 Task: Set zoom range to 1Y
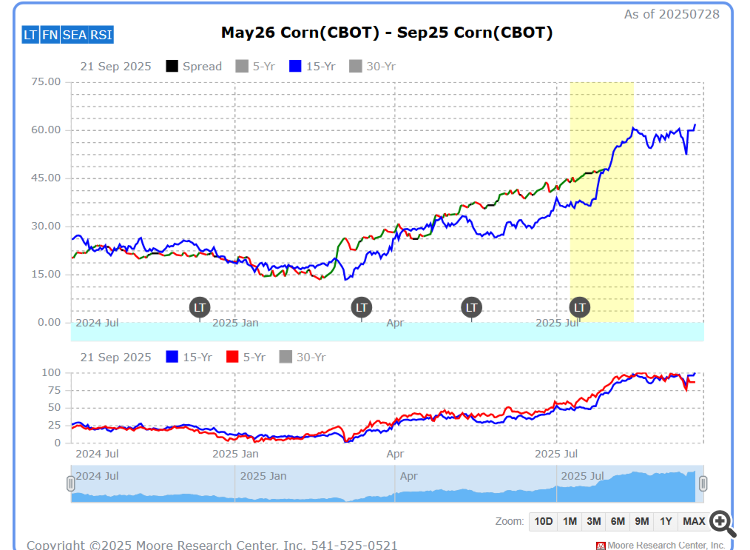click(666, 521)
